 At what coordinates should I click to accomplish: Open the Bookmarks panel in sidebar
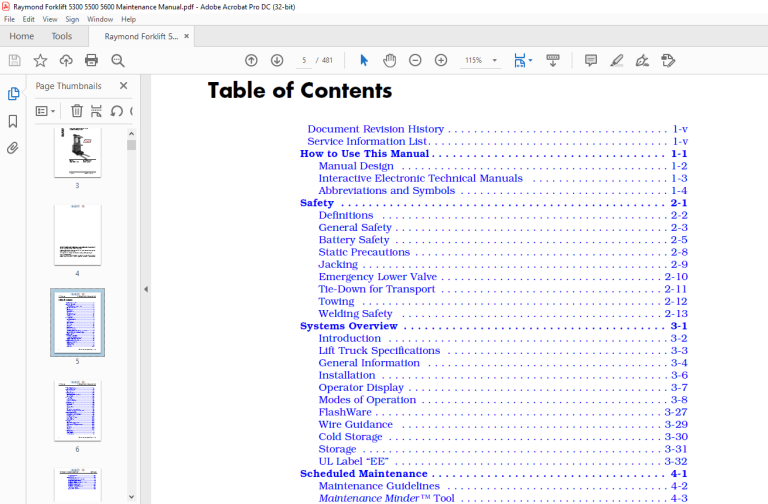[13, 121]
